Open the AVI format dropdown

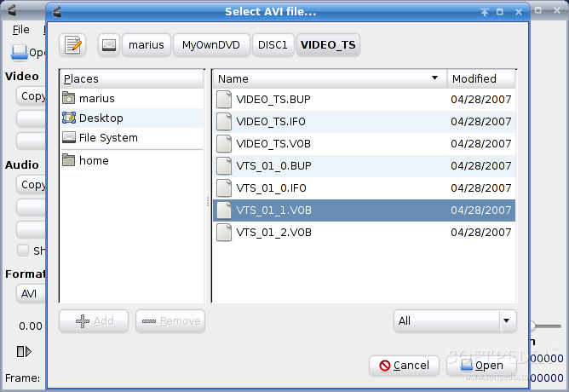pos(30,293)
